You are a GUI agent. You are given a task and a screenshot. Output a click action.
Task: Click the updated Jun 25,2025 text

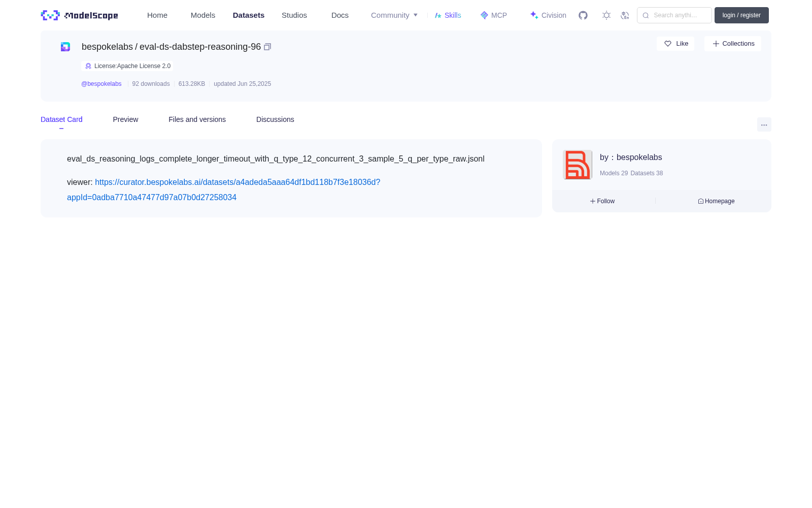(242, 84)
